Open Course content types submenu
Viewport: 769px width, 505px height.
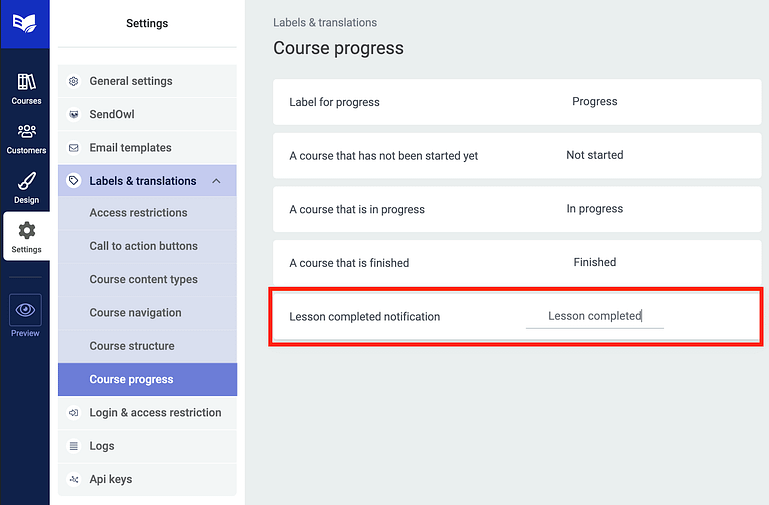143,280
